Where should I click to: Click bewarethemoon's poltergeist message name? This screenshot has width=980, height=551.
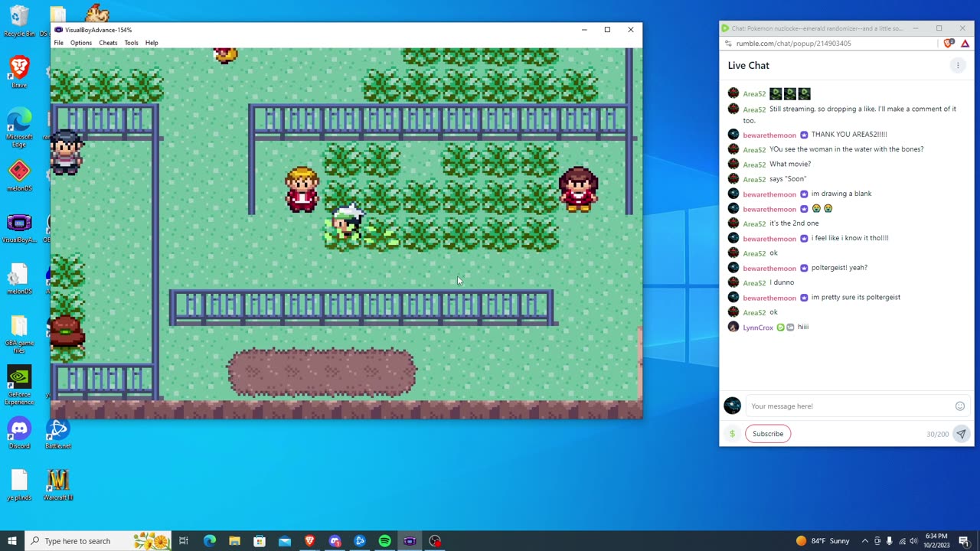[x=769, y=269]
